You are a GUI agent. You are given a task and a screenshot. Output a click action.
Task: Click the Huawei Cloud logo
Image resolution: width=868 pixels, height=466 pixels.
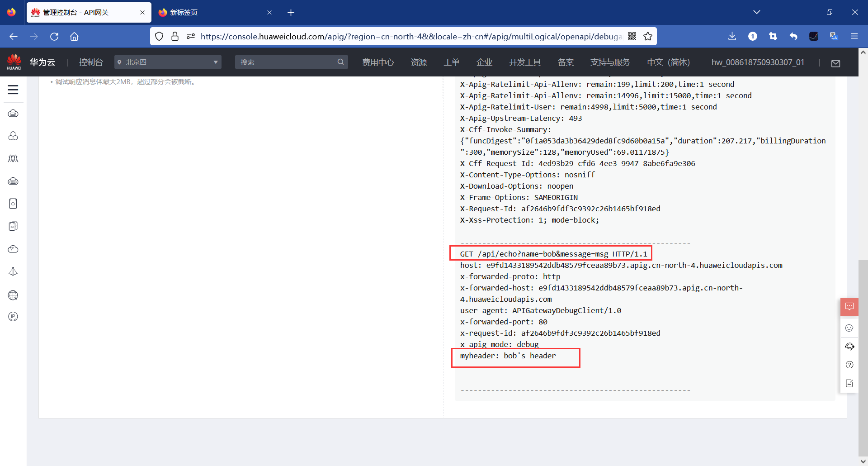click(14, 62)
